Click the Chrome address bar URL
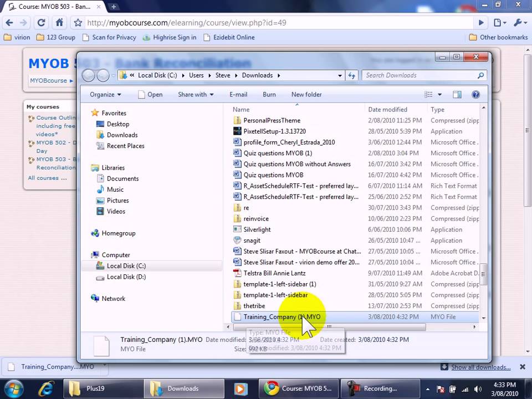The width and height of the screenshot is (532, 399). coord(187,23)
